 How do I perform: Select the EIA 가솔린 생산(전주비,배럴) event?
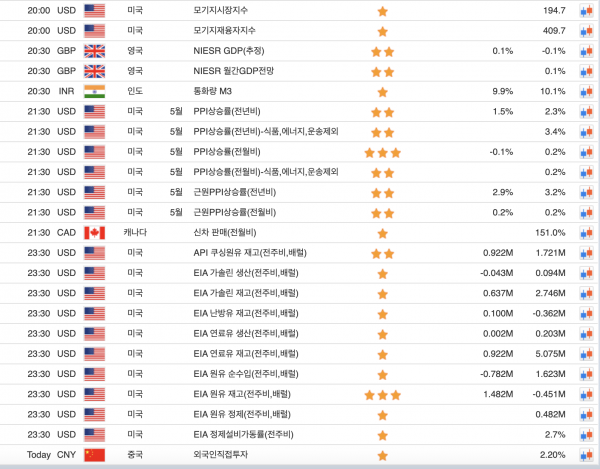[245, 273]
